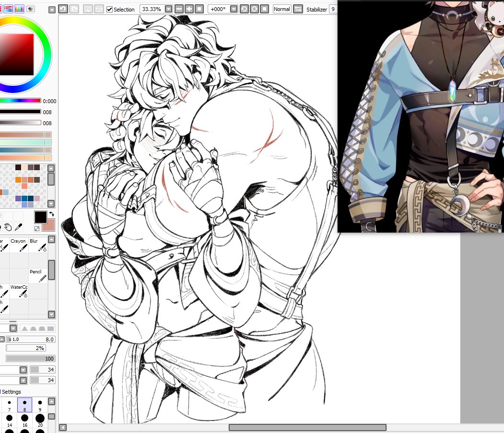Click the foreground black color swatch
The height and width of the screenshot is (433, 504).
(x=40, y=217)
